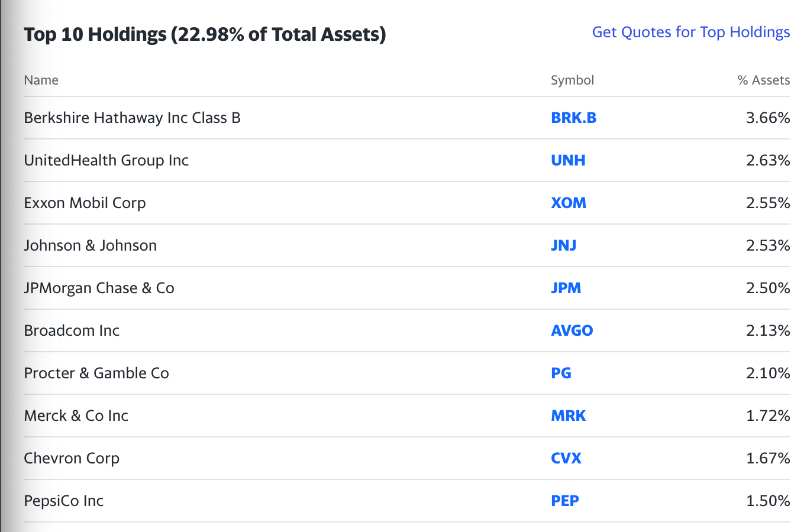This screenshot has width=807, height=532.
Task: Open the PEP ticker link
Action: [x=565, y=501]
